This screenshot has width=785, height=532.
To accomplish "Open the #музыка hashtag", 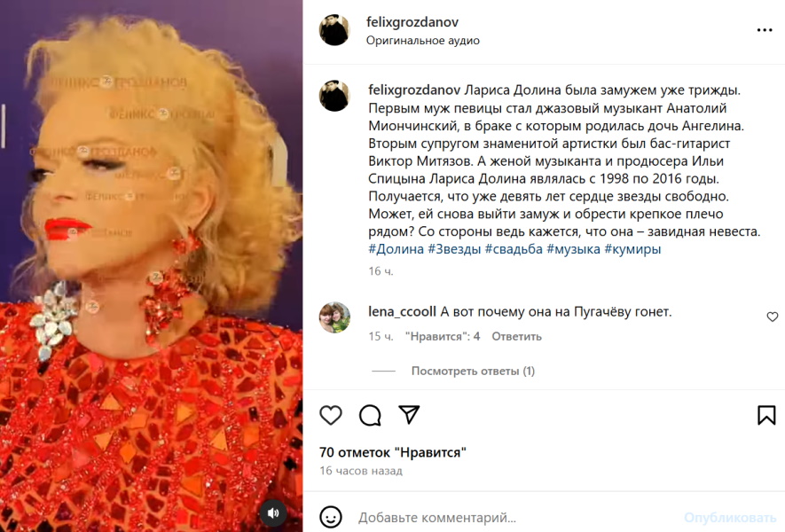I will 573,249.
